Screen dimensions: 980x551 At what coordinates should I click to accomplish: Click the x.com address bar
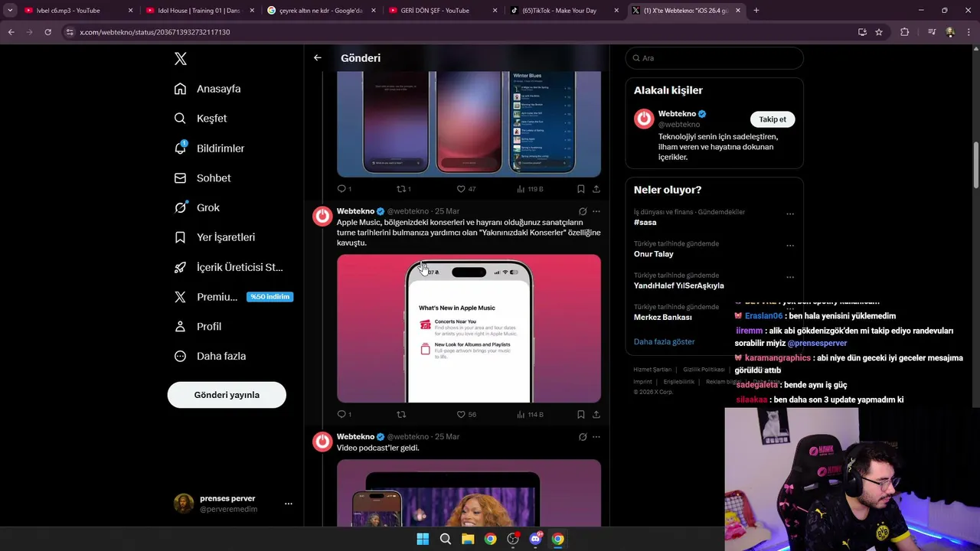[x=459, y=32]
